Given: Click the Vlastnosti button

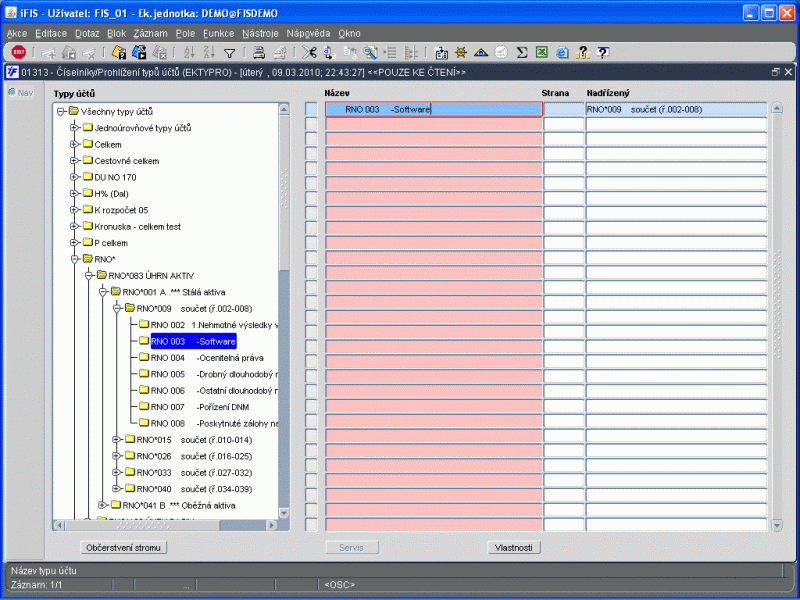Looking at the screenshot, I should 514,547.
